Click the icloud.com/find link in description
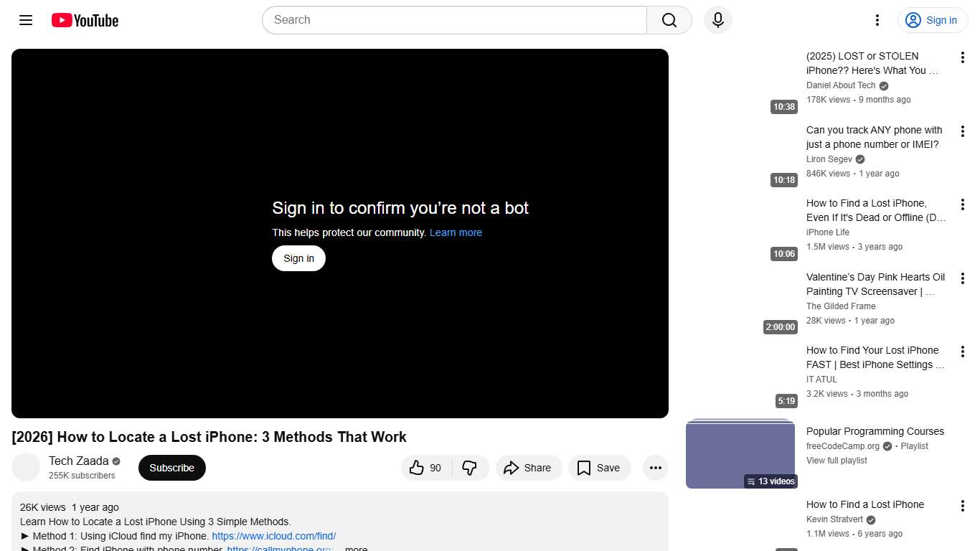Image resolution: width=980 pixels, height=551 pixels. pyautogui.click(x=273, y=536)
